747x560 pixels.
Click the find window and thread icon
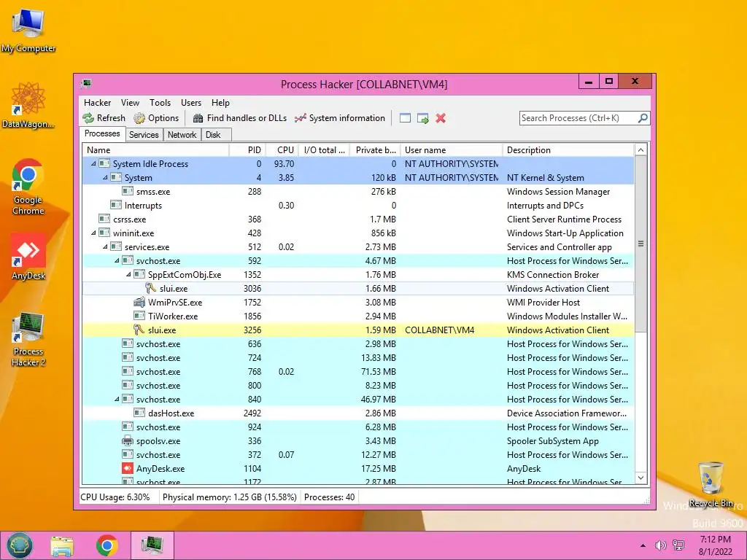[422, 118]
